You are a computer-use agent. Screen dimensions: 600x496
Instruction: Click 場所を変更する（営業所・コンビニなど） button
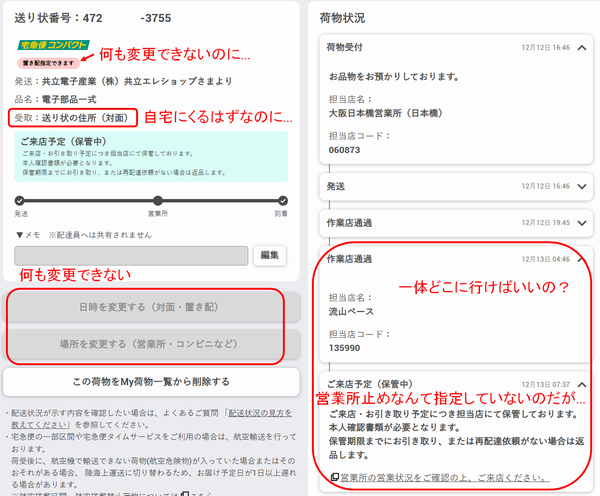point(152,344)
